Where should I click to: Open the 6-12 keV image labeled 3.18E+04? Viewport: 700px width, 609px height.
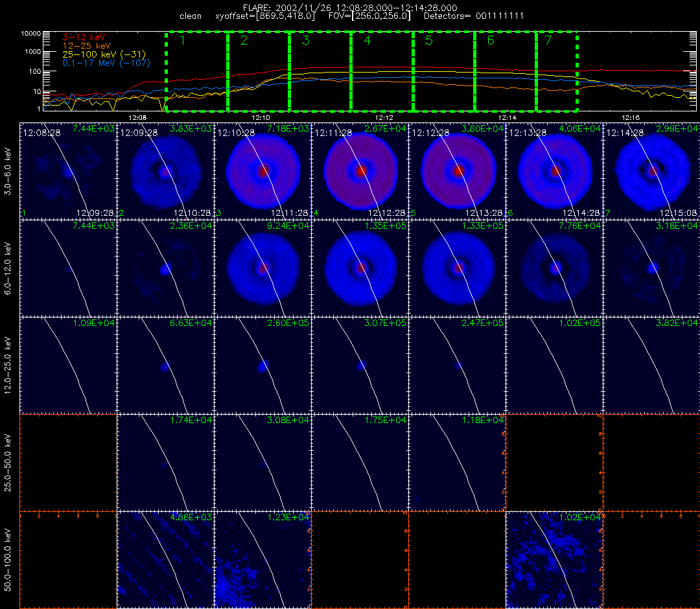point(652,269)
